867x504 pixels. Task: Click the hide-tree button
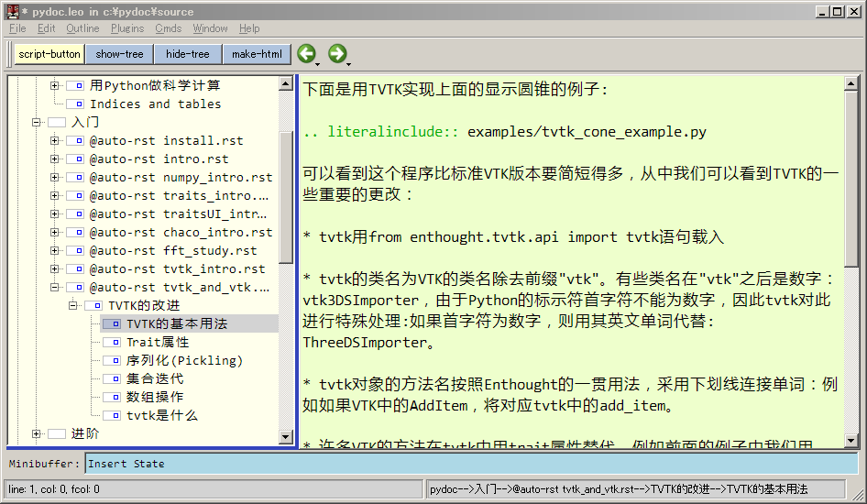point(188,54)
